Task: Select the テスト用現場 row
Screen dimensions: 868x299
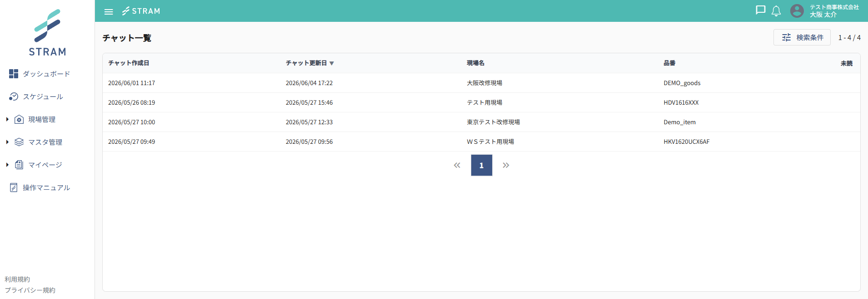Action: tap(481, 102)
